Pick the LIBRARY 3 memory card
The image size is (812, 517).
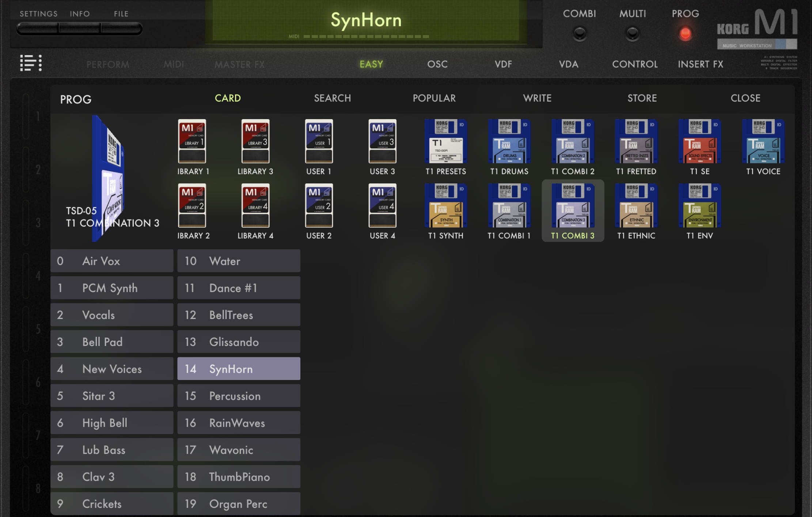pos(255,142)
